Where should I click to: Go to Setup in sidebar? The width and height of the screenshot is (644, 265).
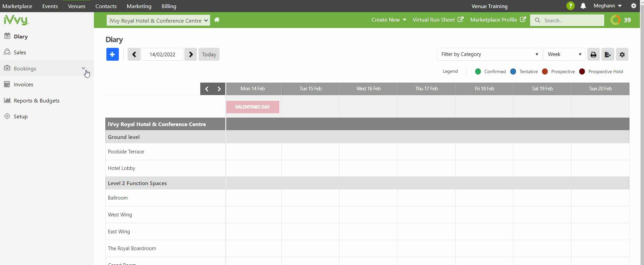pyautogui.click(x=21, y=116)
